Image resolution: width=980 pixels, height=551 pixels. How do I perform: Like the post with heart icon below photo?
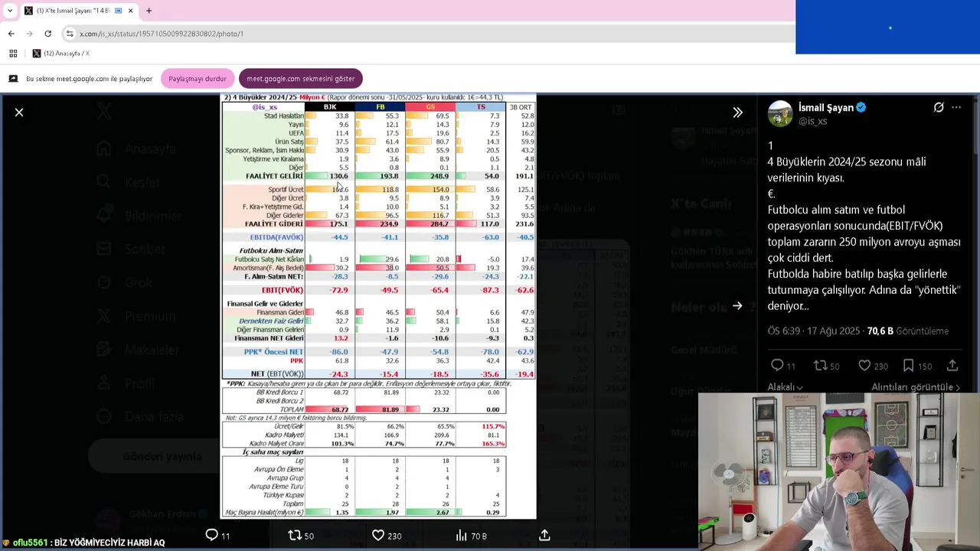point(377,536)
